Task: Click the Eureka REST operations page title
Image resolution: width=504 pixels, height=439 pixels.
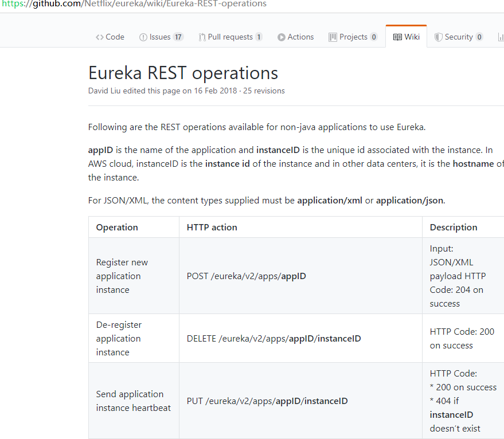Action: click(x=183, y=73)
